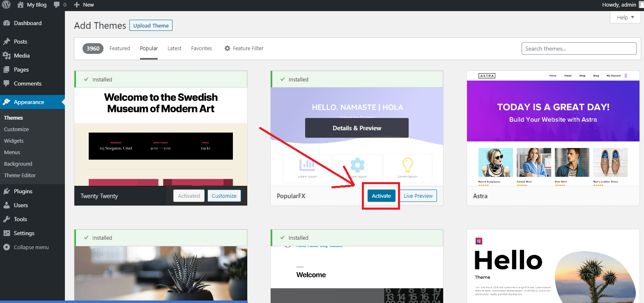
Task: Click Live Preview for PopularFX
Action: click(x=418, y=196)
